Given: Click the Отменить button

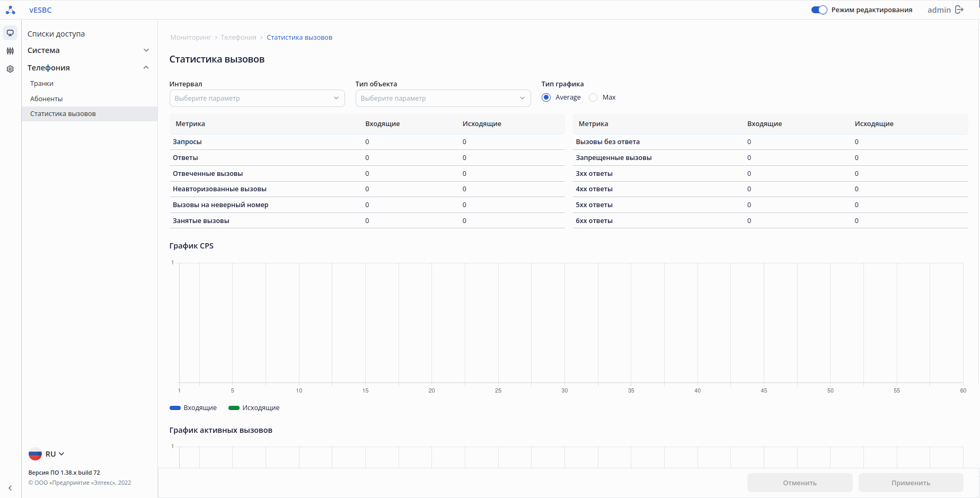Looking at the screenshot, I should 800,483.
